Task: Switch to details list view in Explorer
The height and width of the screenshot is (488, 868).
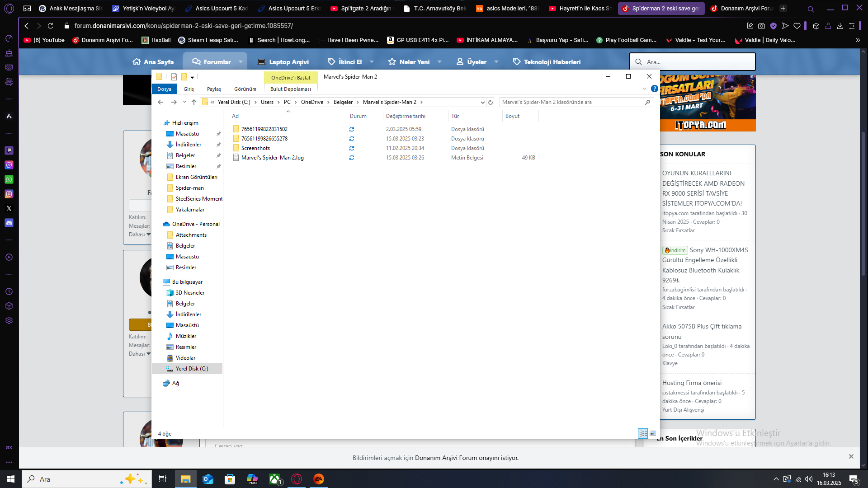Action: [643, 433]
